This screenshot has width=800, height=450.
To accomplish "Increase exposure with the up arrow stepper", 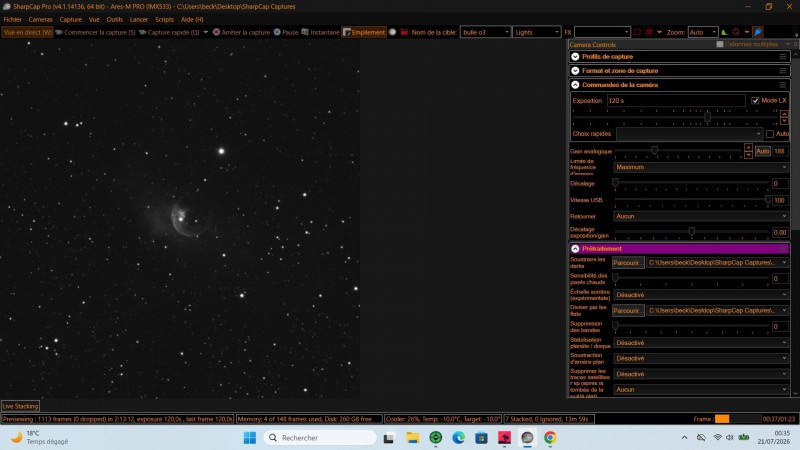I will tap(784, 114).
